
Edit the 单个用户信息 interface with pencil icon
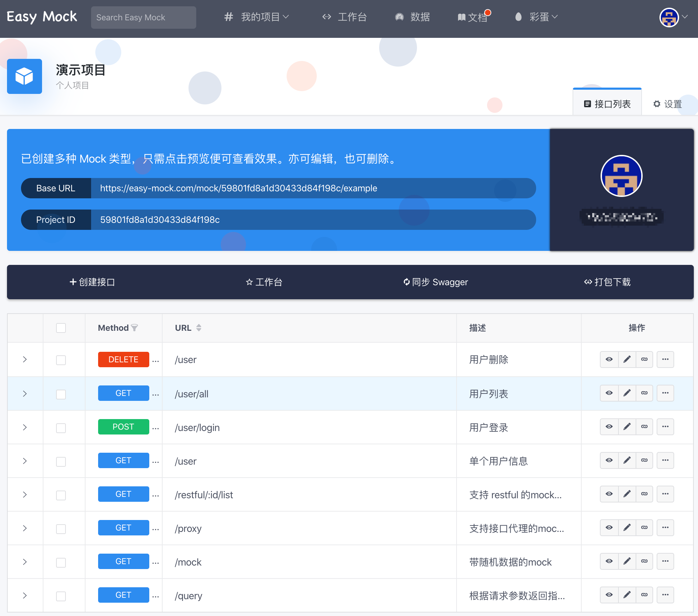click(627, 460)
